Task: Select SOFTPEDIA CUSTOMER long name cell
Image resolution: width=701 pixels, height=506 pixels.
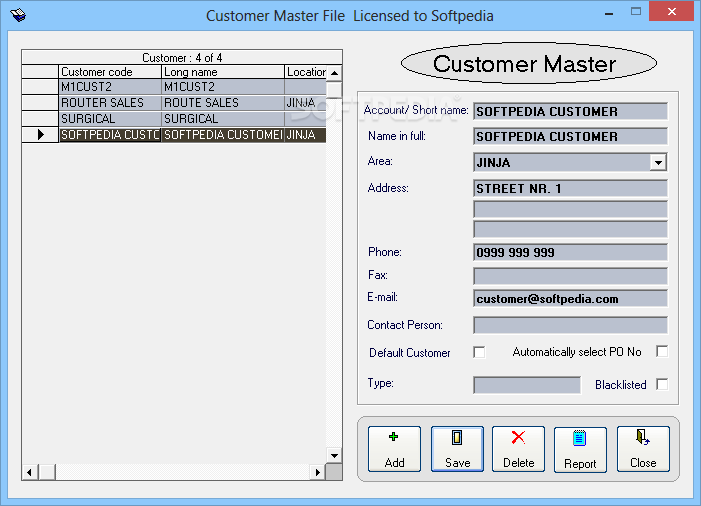Action: tap(223, 135)
